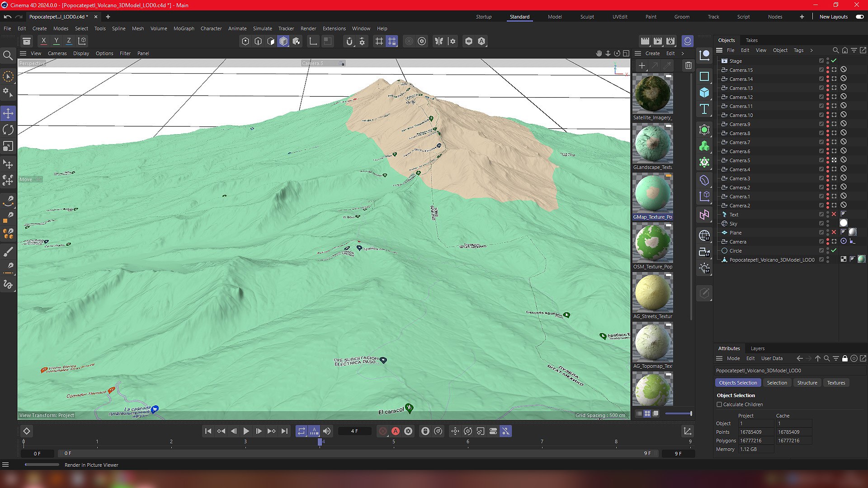Select the Scale tool
The height and width of the screenshot is (488, 868).
(8, 146)
